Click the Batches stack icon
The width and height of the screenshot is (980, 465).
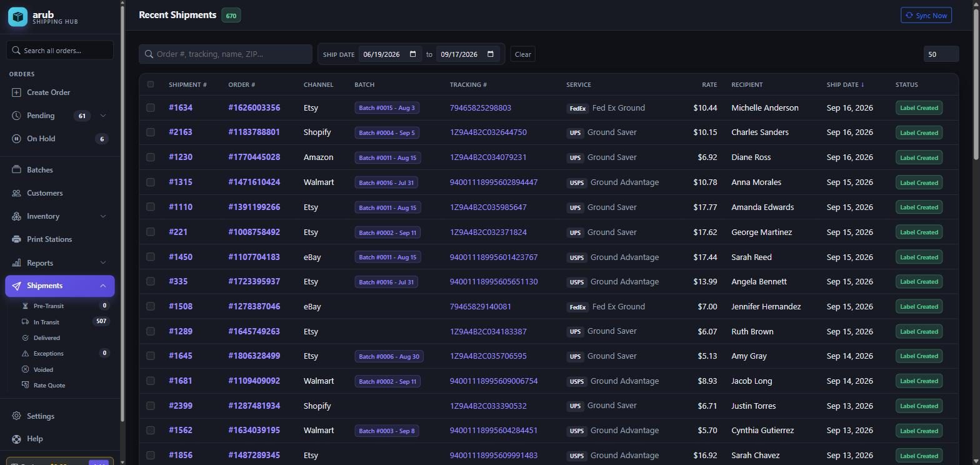[16, 170]
